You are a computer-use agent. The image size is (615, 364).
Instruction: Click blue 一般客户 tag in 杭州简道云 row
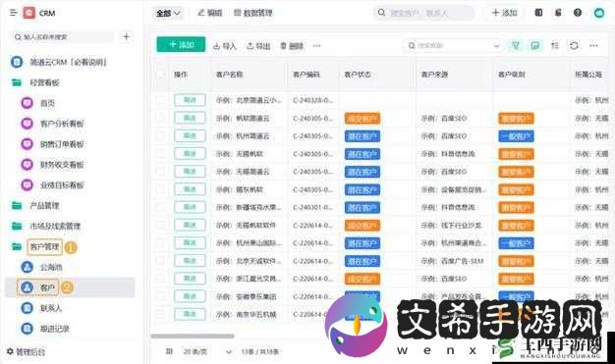coord(516,136)
